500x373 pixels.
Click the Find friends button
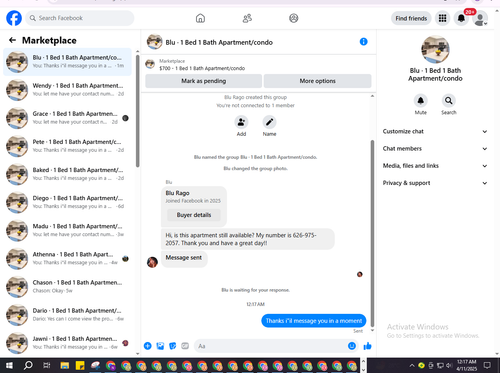(411, 18)
